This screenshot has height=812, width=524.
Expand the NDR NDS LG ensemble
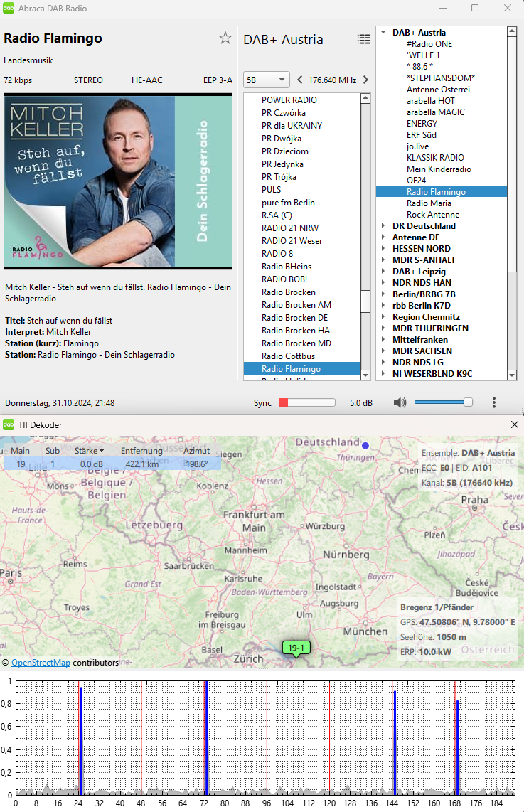coord(383,363)
